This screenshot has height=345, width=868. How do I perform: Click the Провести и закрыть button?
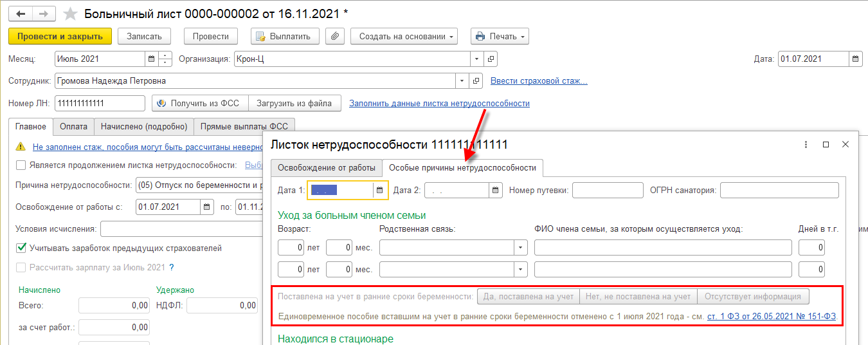point(60,37)
